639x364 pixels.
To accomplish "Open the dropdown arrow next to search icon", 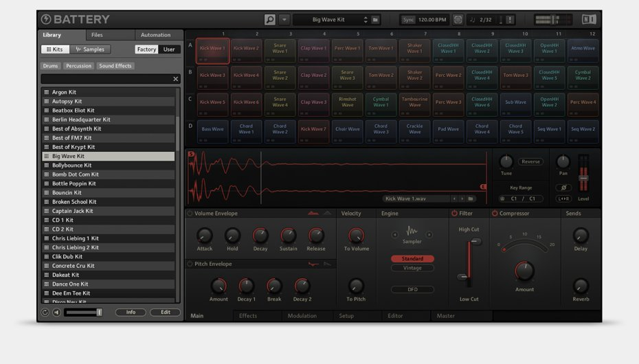I will coord(284,20).
